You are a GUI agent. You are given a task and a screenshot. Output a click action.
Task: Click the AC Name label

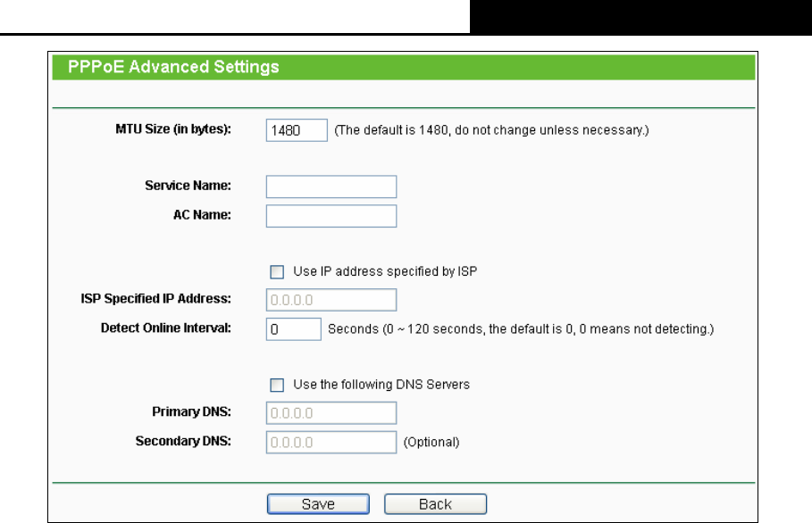click(202, 215)
